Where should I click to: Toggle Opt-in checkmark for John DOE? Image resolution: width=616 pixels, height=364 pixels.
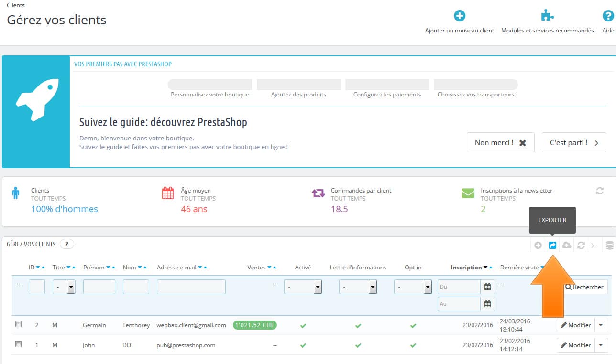tap(413, 345)
